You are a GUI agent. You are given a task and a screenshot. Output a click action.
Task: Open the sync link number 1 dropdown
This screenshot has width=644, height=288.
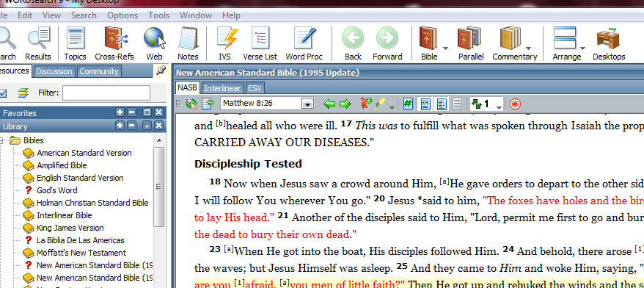[x=499, y=107]
